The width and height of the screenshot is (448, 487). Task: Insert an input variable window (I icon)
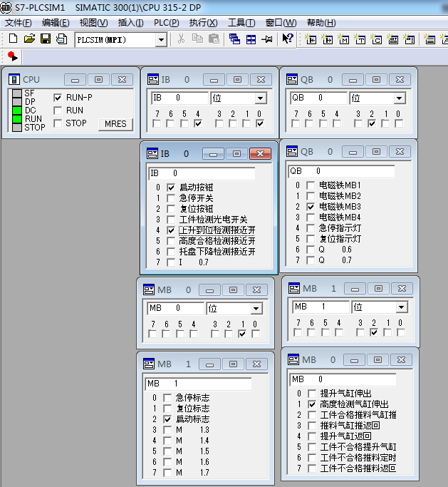[311, 39]
